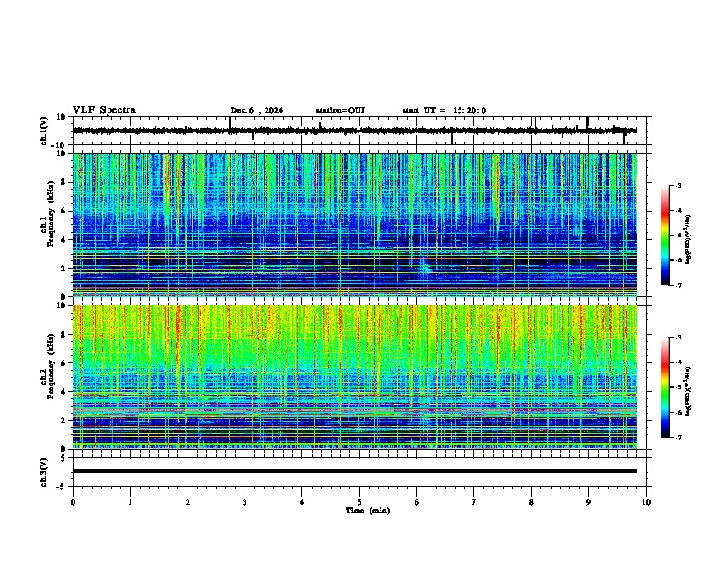Click the ch.1 voltage waveform trace
The width and height of the screenshot is (728, 563).
tap(355, 131)
